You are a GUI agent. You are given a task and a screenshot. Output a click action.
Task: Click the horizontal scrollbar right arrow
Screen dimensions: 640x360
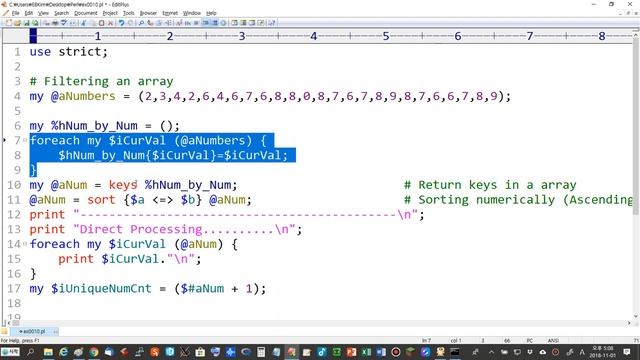click(x=629, y=322)
